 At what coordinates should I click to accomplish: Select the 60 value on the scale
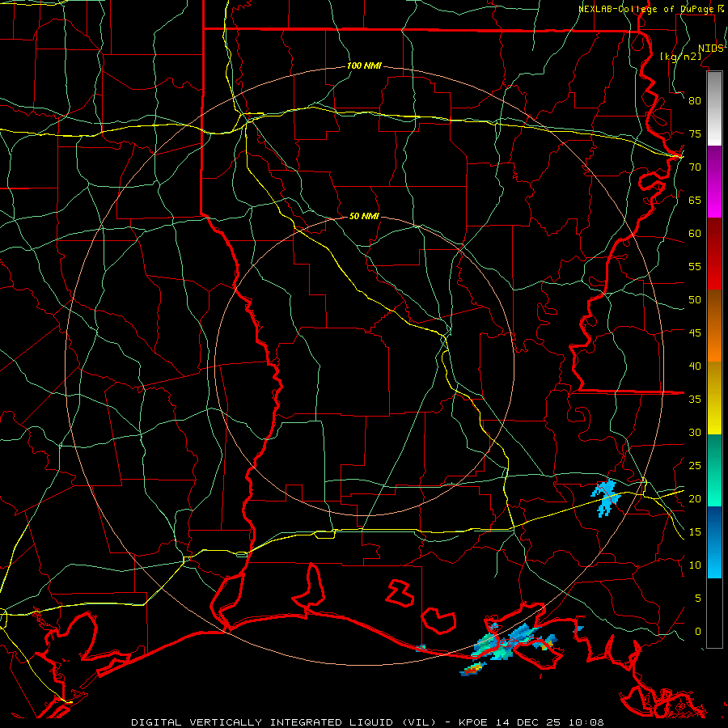point(695,234)
